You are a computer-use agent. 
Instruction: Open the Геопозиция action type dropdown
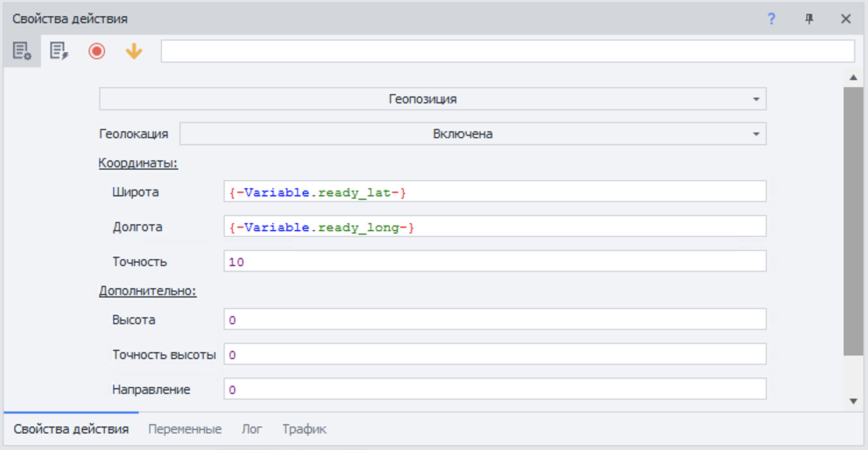click(x=433, y=99)
